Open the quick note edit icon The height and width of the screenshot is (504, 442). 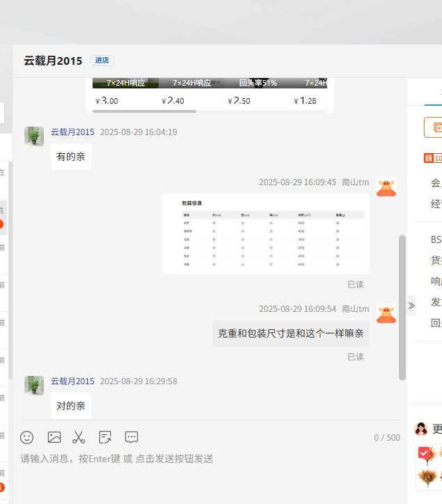[105, 437]
